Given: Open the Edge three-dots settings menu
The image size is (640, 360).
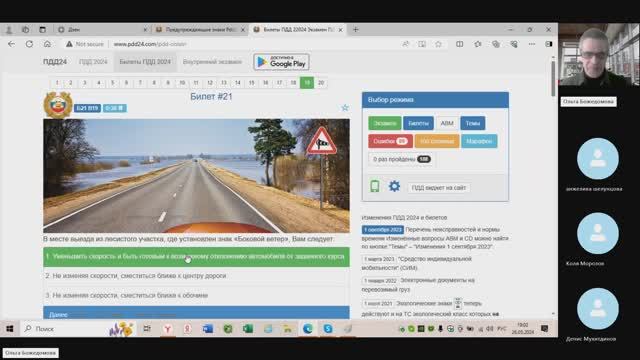Looking at the screenshot, I should [x=532, y=44].
